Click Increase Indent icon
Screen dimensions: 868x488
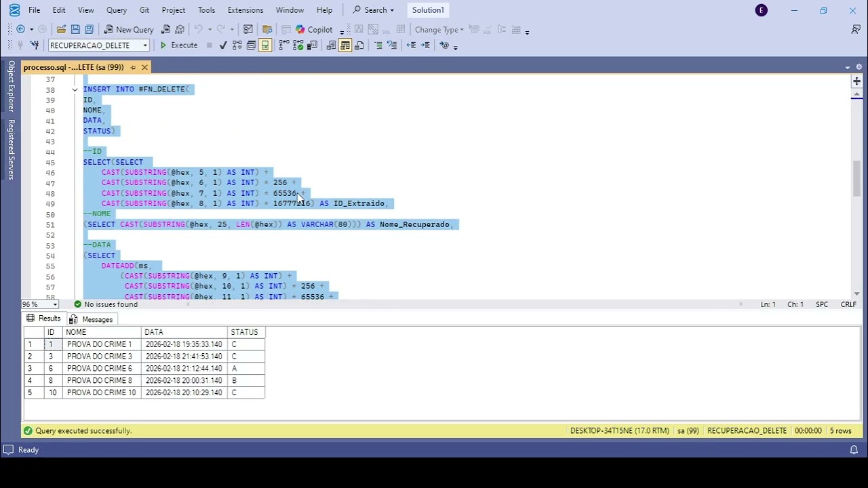click(425, 45)
